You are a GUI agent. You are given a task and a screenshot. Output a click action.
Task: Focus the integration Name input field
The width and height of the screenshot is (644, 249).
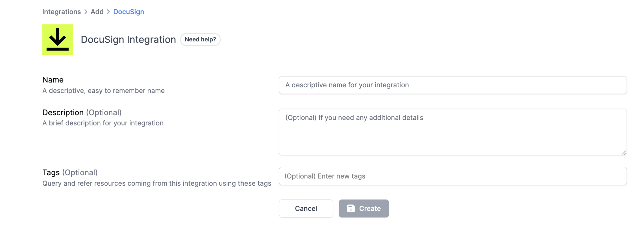(x=453, y=85)
